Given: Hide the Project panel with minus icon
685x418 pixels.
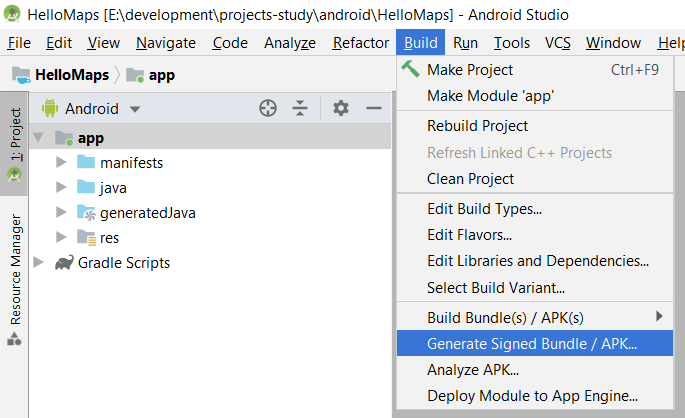Looking at the screenshot, I should [374, 108].
